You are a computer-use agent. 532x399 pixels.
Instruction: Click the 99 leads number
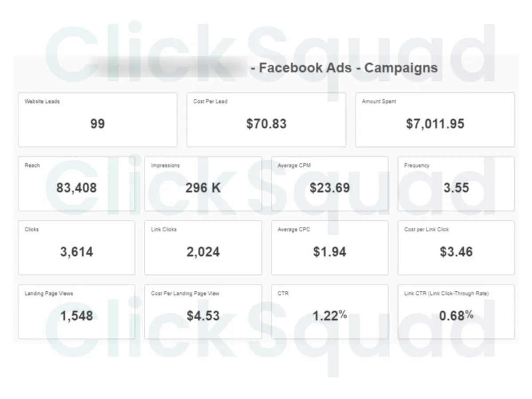(98, 124)
